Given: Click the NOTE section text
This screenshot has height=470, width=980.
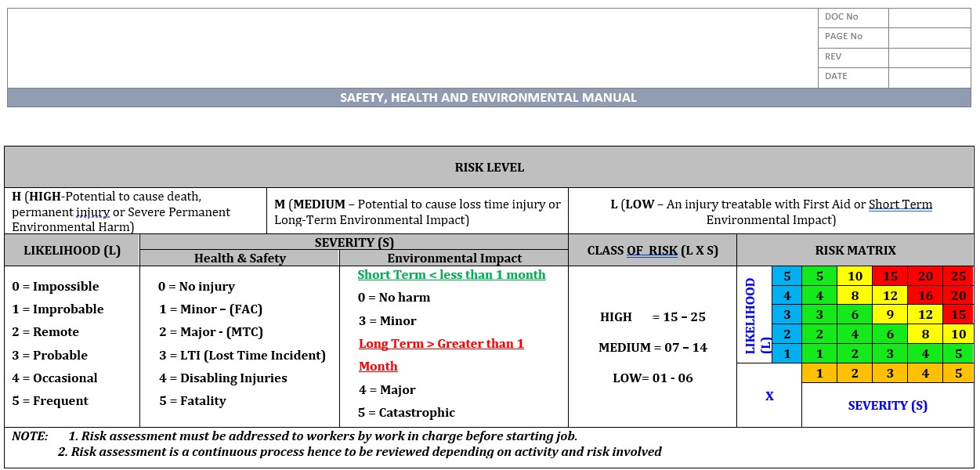Looking at the screenshot, I should (337, 443).
